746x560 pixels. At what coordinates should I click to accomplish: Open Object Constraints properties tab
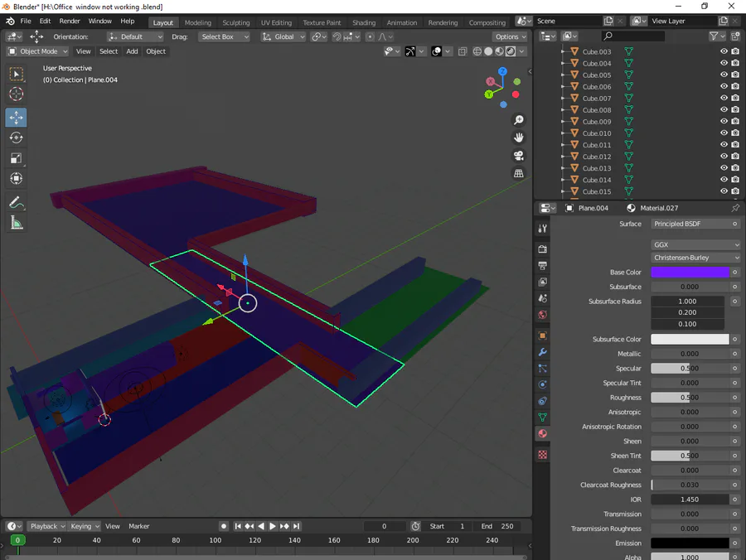coord(542,401)
